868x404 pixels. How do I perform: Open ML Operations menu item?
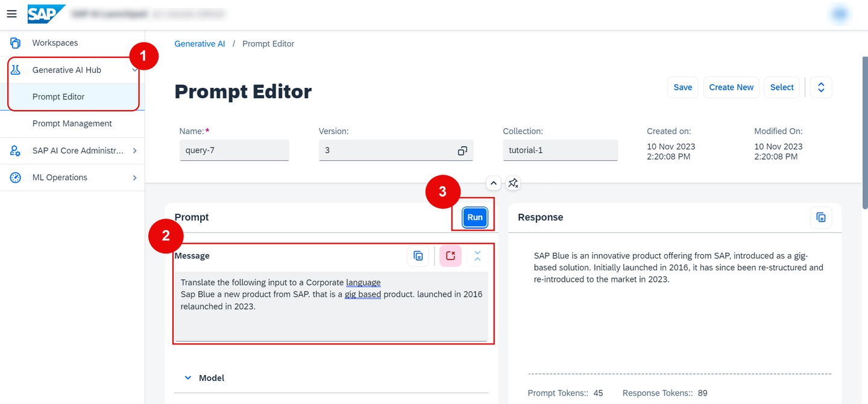tap(72, 178)
